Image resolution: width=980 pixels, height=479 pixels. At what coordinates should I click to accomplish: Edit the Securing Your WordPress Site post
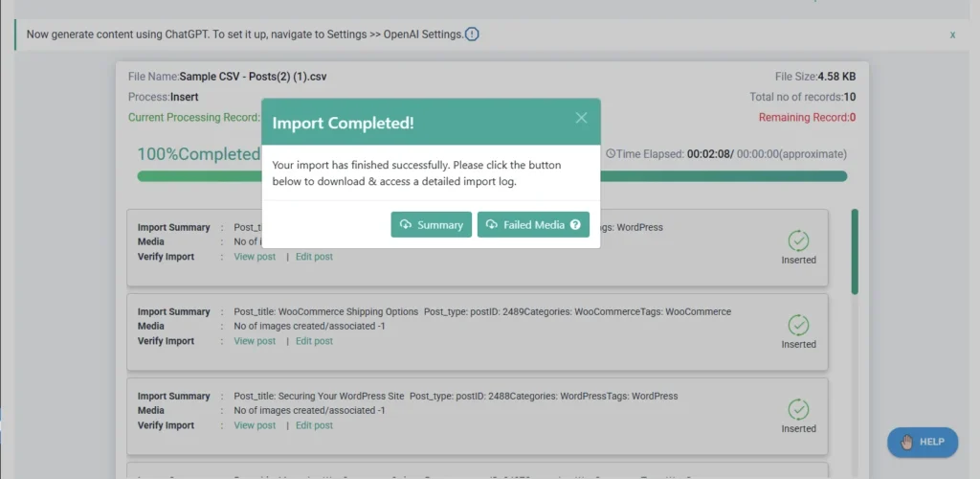pos(314,425)
